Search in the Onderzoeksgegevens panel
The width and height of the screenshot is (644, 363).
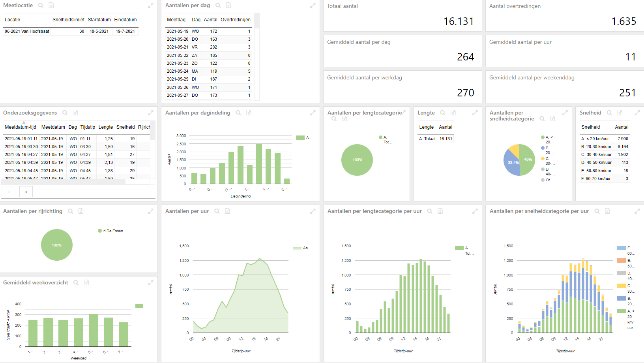click(x=65, y=113)
